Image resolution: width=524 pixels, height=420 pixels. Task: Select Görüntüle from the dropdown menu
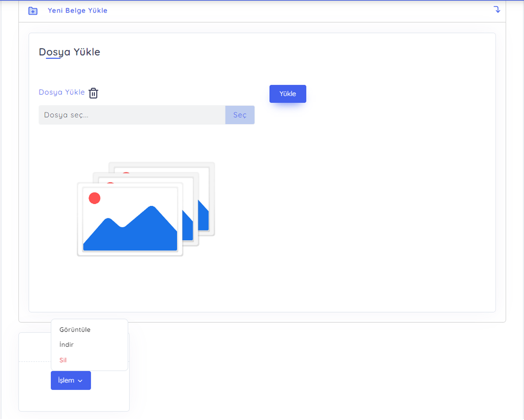click(75, 330)
